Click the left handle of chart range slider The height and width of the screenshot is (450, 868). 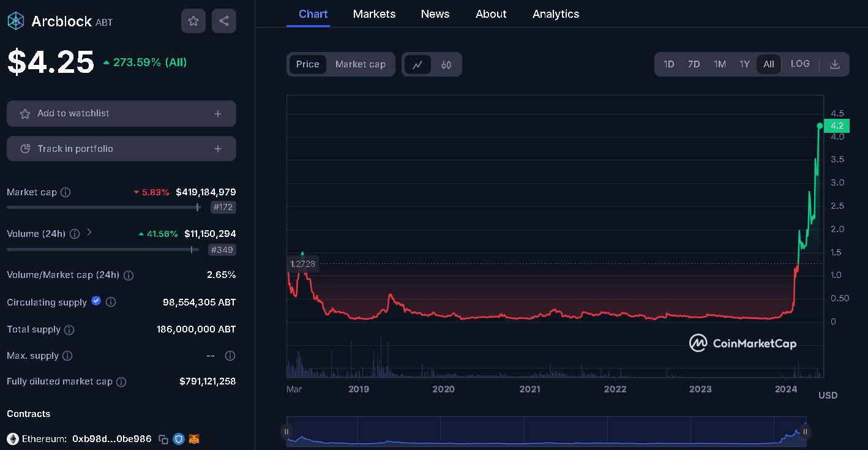click(286, 432)
